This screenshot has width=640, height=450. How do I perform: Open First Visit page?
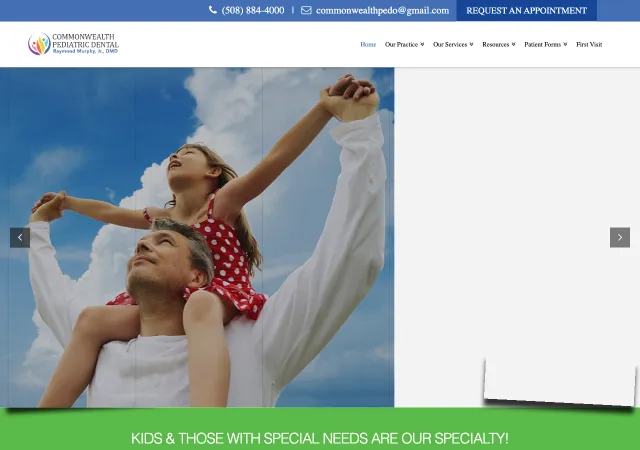pyautogui.click(x=589, y=45)
